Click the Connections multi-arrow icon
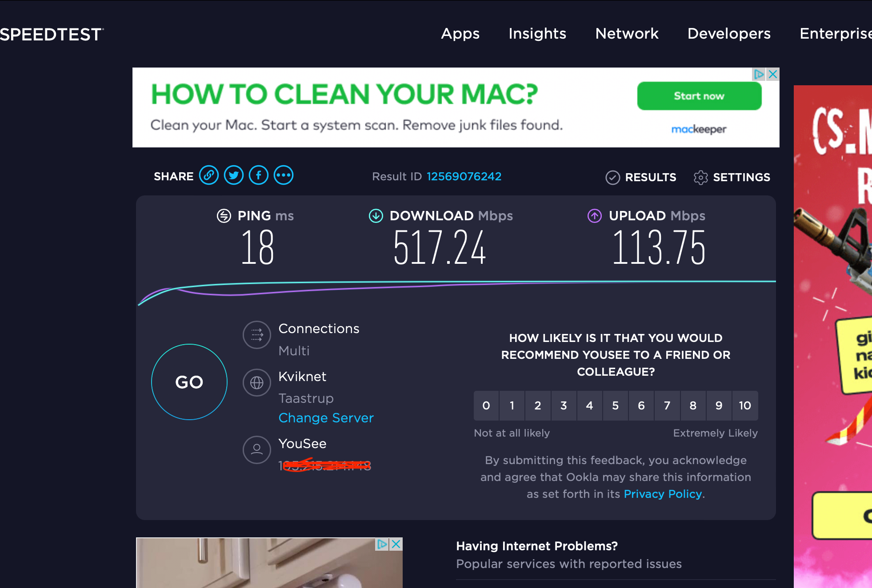This screenshot has width=872, height=588. pos(257,335)
